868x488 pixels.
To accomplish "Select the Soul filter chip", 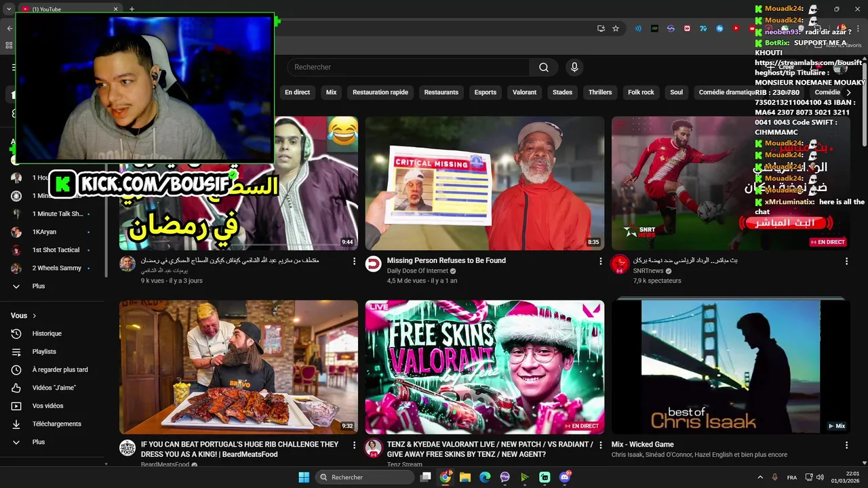I will tap(677, 92).
